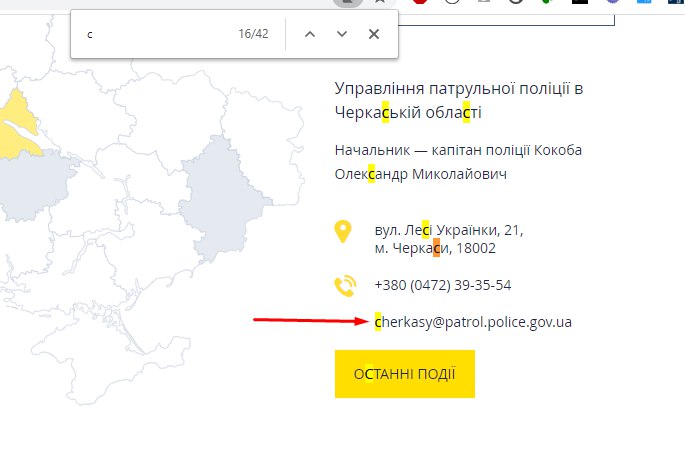Select the large grey eastern region on the map
This screenshot has height=459, width=685.
[x=223, y=197]
